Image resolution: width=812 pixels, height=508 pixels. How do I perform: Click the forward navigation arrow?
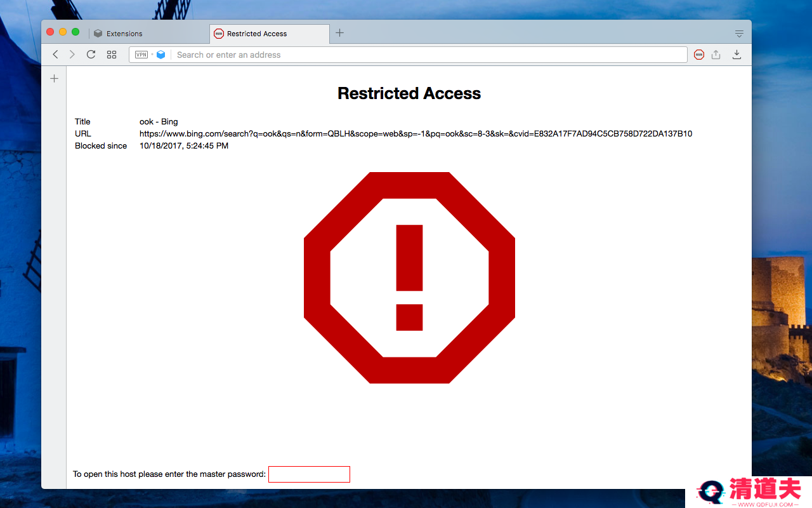pyautogui.click(x=72, y=55)
